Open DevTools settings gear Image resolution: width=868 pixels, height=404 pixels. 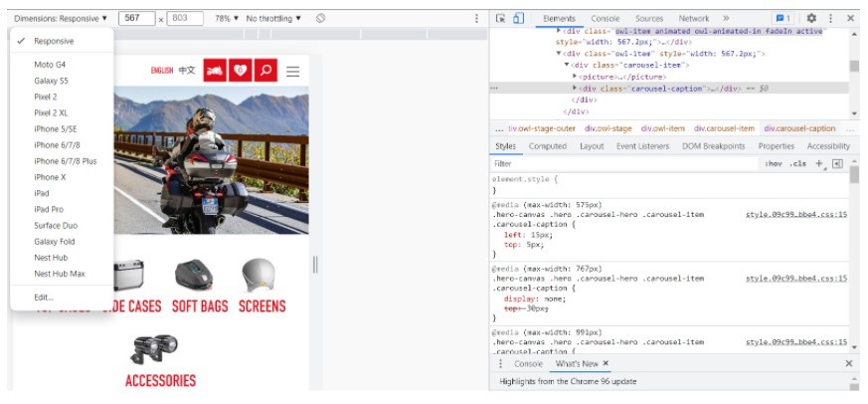coord(811,18)
